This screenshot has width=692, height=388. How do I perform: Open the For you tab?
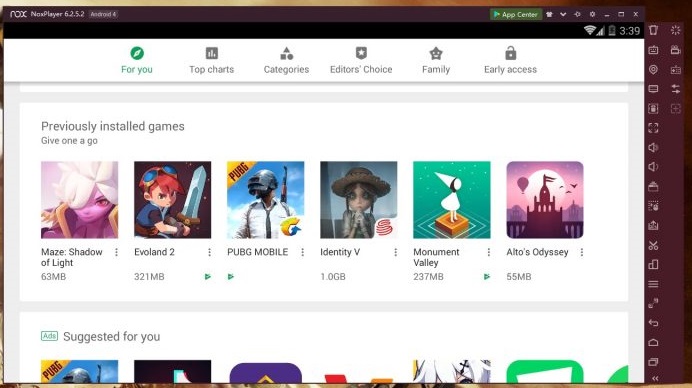[137, 60]
